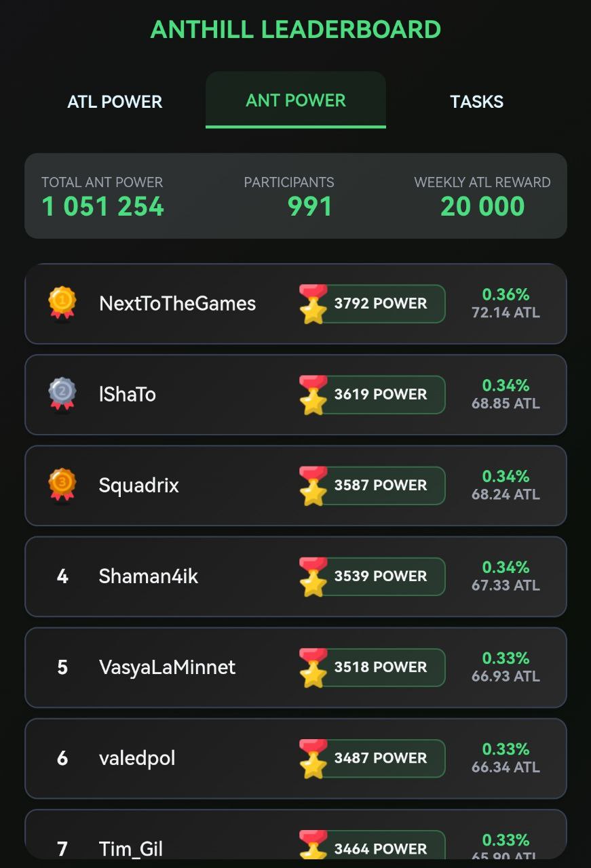
Task: Open NextToTheGames player entry
Action: click(x=296, y=304)
